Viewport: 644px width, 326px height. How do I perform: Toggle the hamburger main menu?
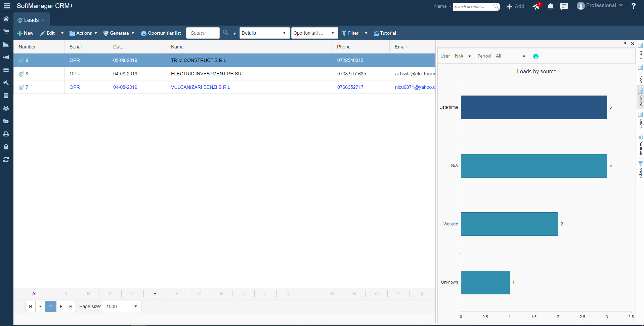6,6
